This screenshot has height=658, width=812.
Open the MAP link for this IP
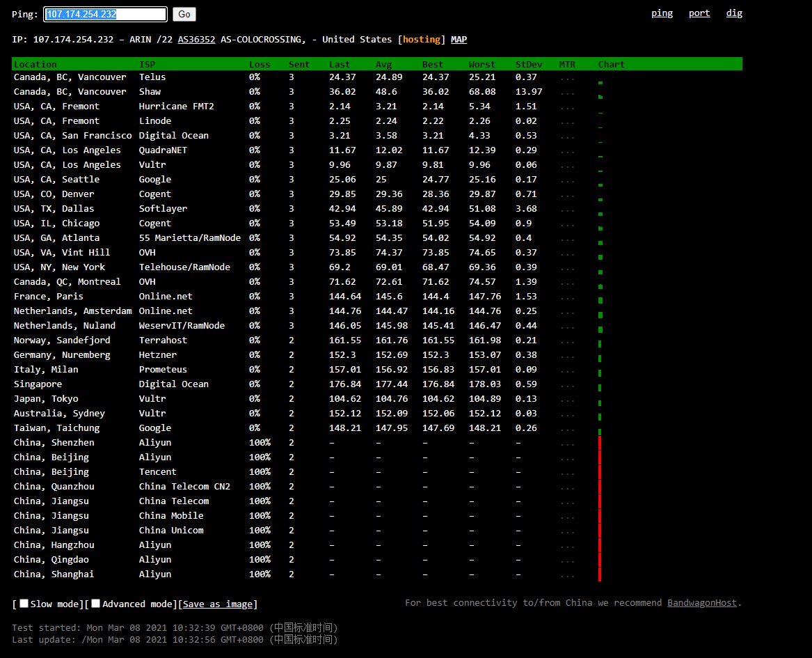459,40
